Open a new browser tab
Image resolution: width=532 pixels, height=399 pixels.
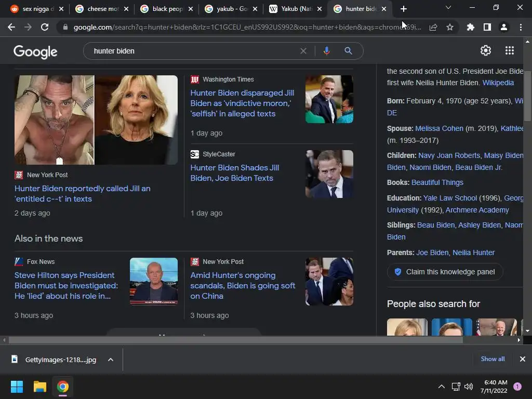403,9
